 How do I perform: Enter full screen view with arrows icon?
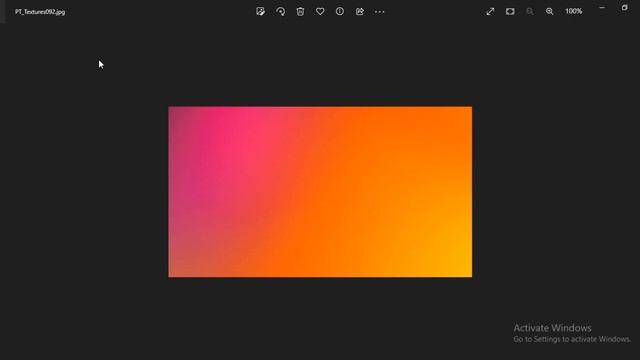pos(490,11)
